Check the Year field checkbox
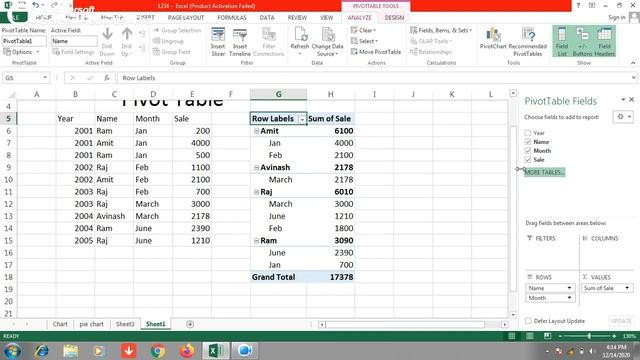This screenshot has width=640, height=360. (528, 133)
